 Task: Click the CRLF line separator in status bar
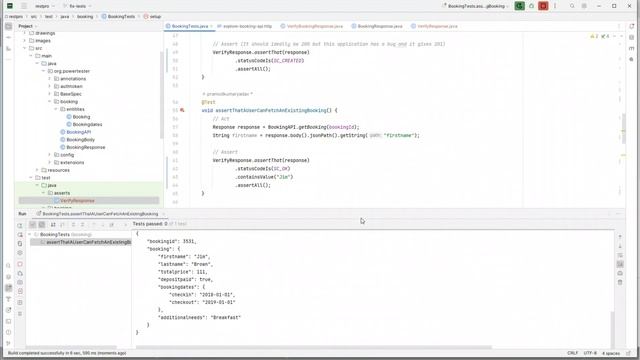click(572, 353)
